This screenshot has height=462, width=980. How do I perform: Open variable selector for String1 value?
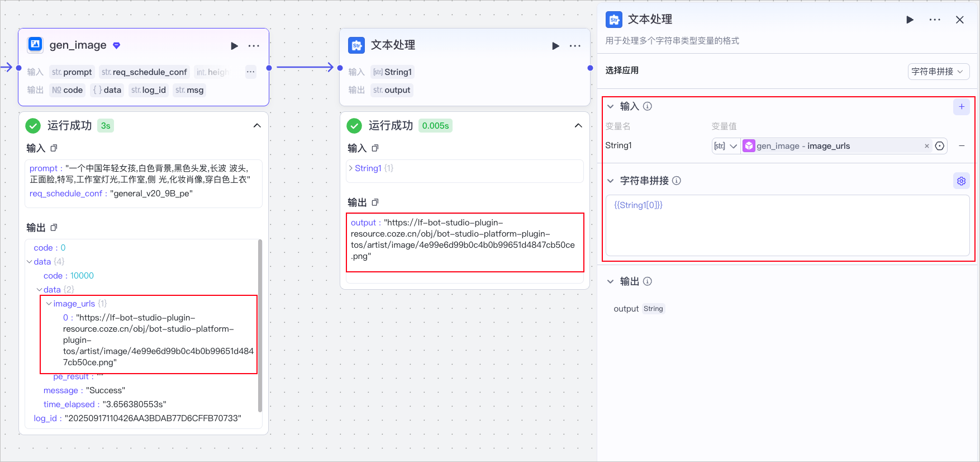click(940, 146)
